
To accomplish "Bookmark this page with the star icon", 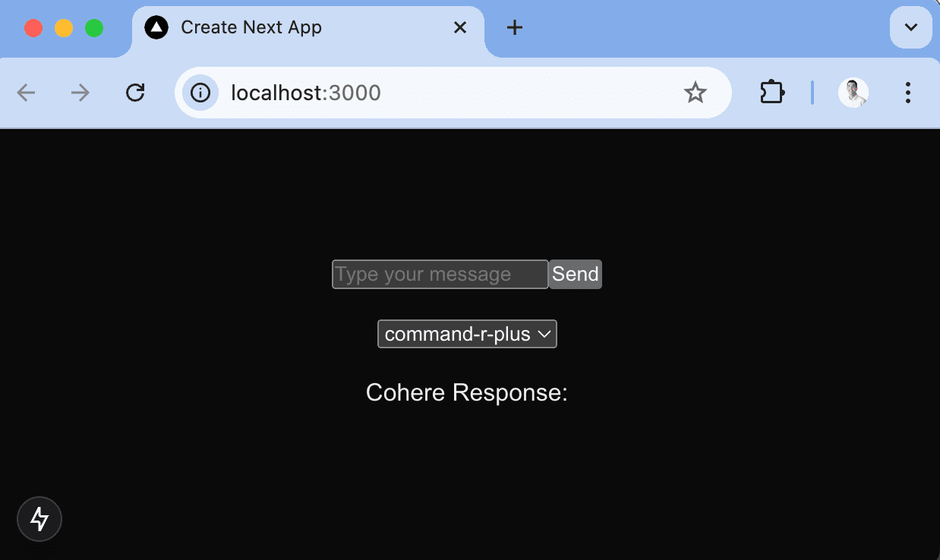I will 696,93.
